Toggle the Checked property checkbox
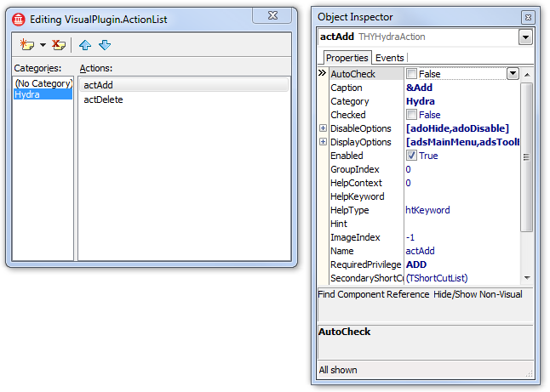Image resolution: width=550 pixels, height=392 pixels. click(x=412, y=115)
